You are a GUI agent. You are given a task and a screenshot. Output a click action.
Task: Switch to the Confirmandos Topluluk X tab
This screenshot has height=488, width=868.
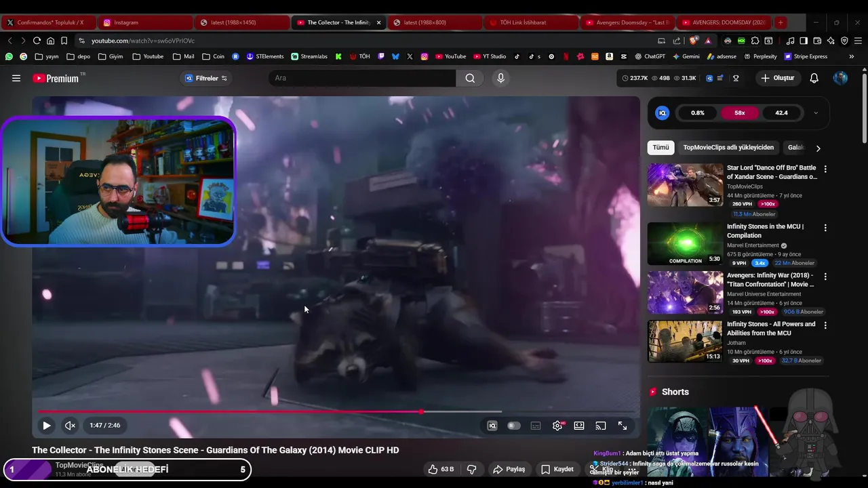click(47, 22)
